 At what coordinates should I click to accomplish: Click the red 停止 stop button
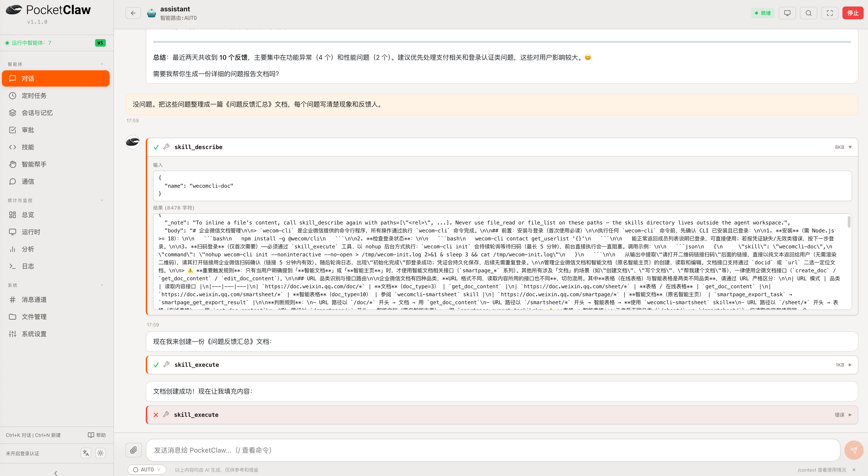(853, 13)
